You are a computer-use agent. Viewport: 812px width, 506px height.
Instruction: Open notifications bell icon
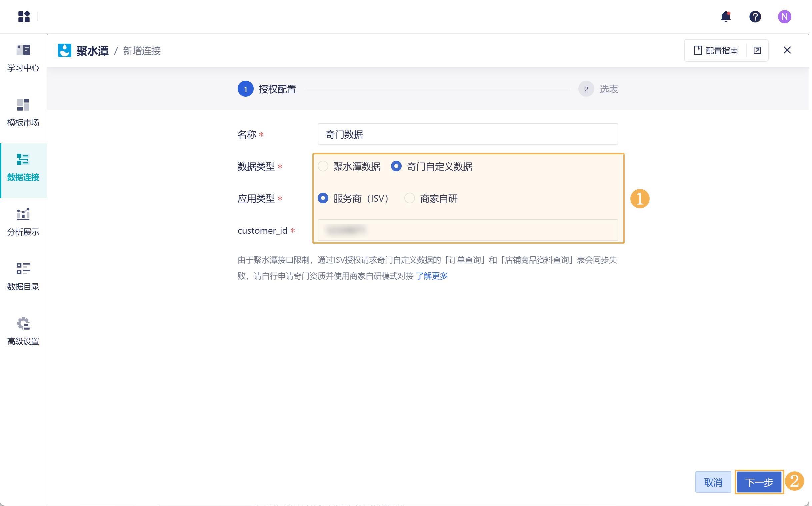click(x=725, y=16)
